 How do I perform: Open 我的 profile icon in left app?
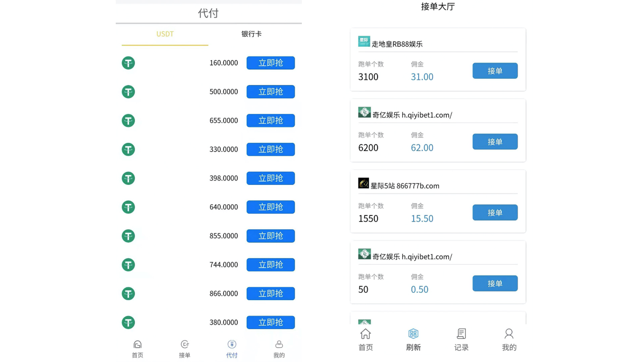click(279, 345)
